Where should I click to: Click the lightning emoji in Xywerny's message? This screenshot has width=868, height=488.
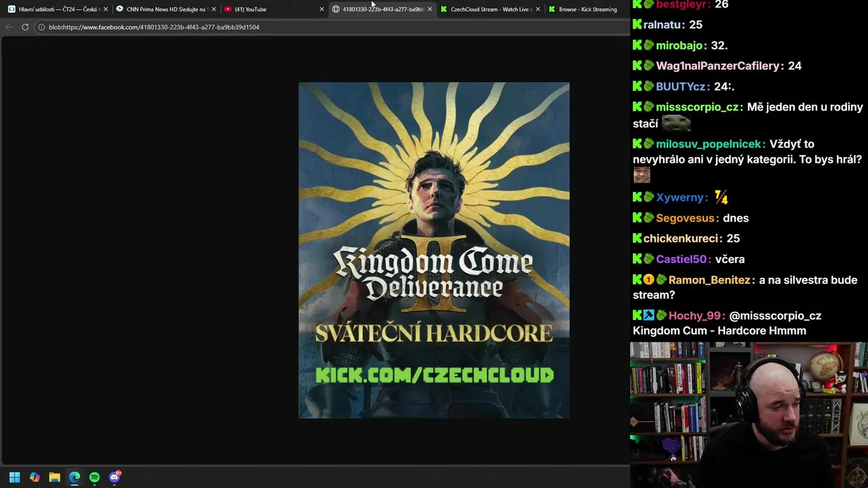721,197
